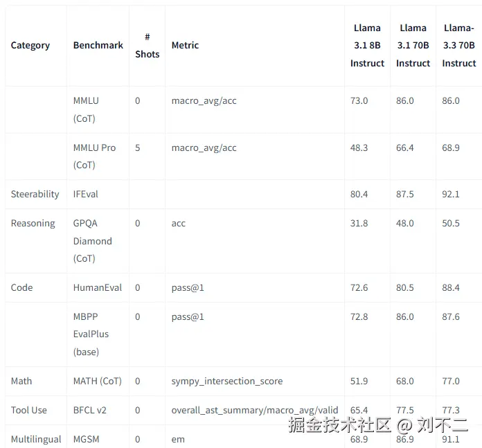Click "macro_avg/acc" in the MMLU (CoT) row
Screen dimensions: 482x448
pyautogui.click(x=204, y=101)
